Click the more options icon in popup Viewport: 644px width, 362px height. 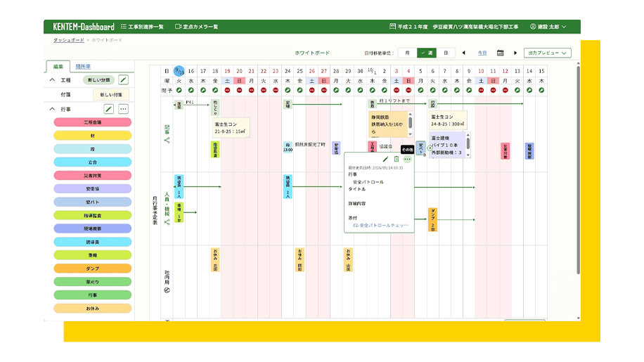(x=407, y=159)
